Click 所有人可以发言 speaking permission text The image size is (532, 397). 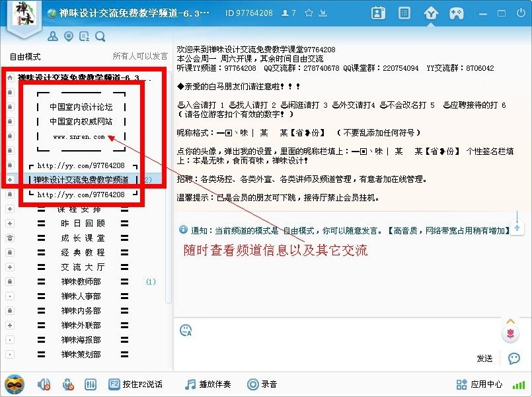[140, 56]
